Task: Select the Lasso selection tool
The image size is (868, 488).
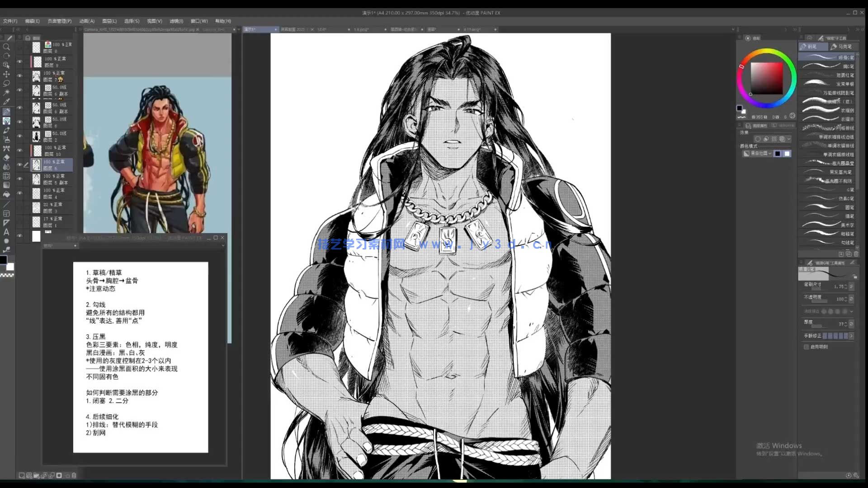Action: [x=6, y=83]
